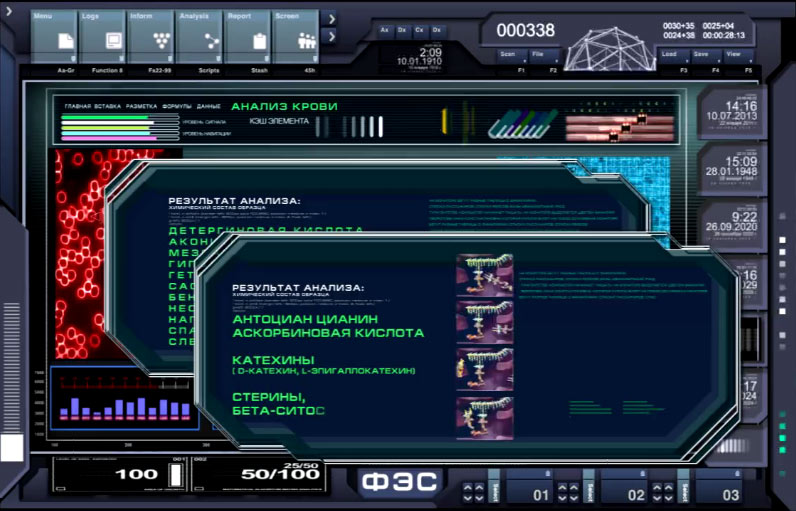Expand the upper chevron right of Screen tile
The image size is (796, 511).
[x=331, y=19]
